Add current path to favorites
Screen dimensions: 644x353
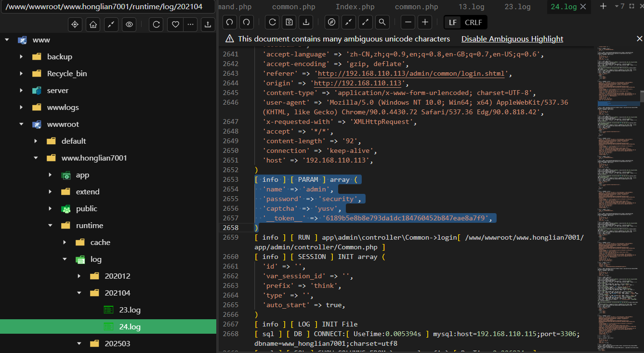coord(176,25)
